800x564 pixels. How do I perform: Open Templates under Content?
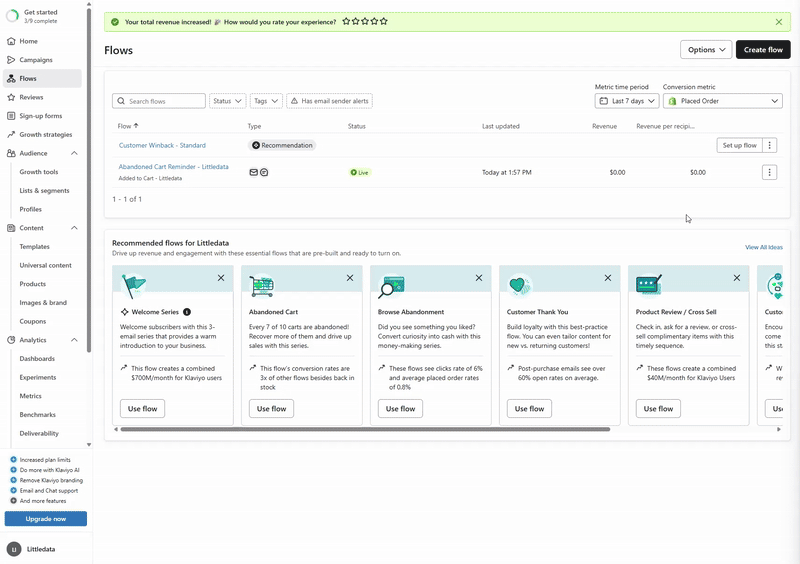[35, 247]
